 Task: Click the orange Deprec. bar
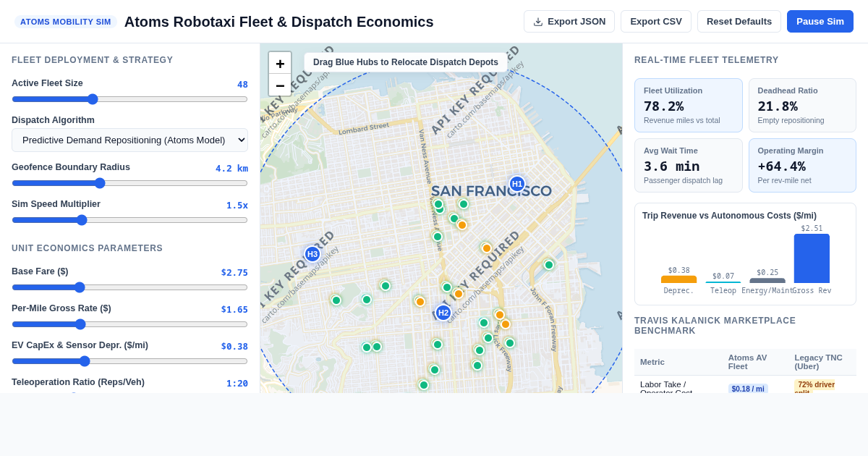678,279
